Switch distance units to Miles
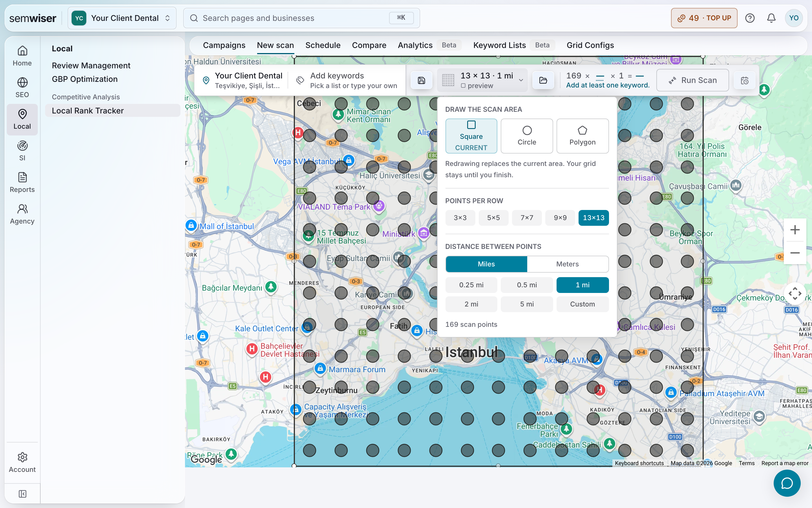 point(486,264)
